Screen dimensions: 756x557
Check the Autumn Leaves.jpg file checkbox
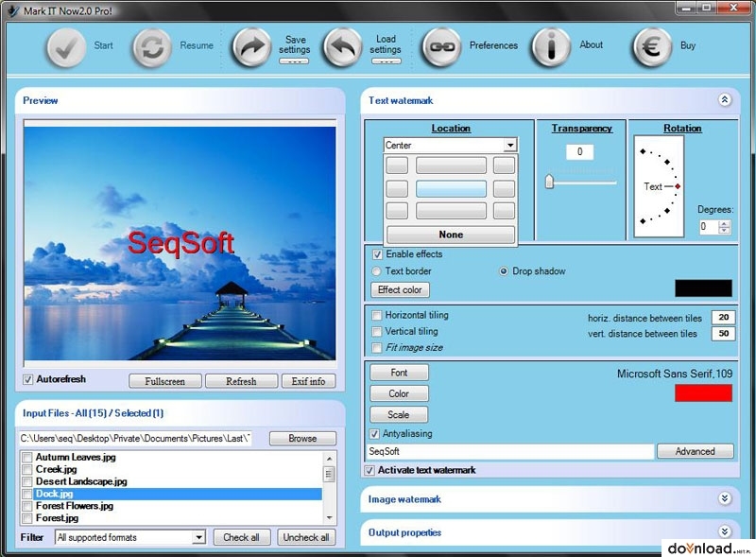tap(27, 457)
